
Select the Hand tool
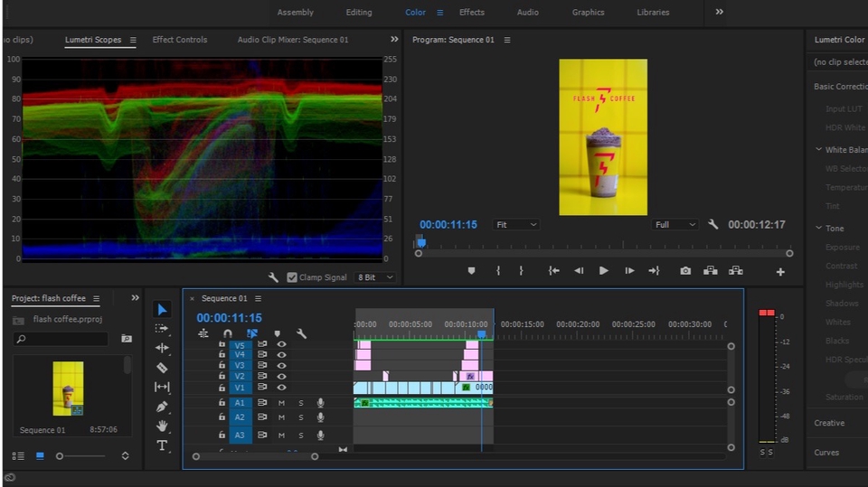click(x=162, y=426)
